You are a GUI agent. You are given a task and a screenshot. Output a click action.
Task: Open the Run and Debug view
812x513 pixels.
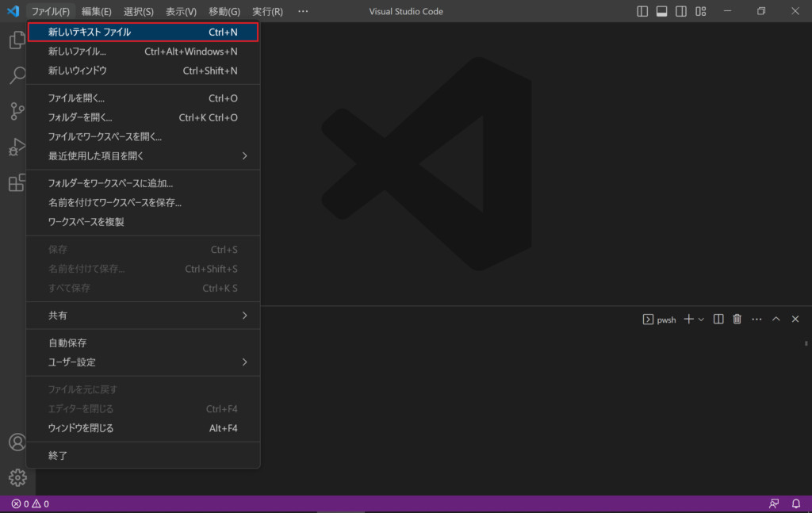(x=17, y=147)
